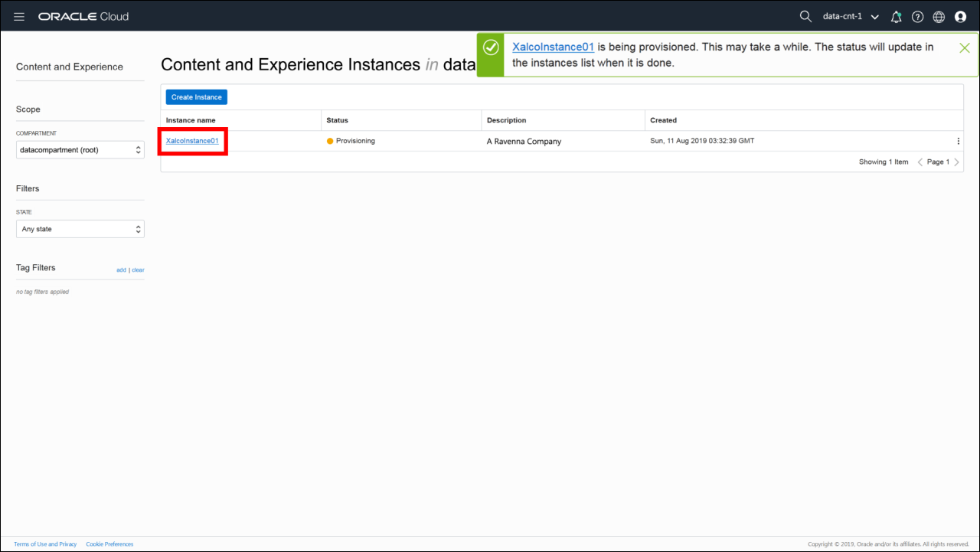
Task: Go to the next page arrow
Action: pyautogui.click(x=956, y=162)
